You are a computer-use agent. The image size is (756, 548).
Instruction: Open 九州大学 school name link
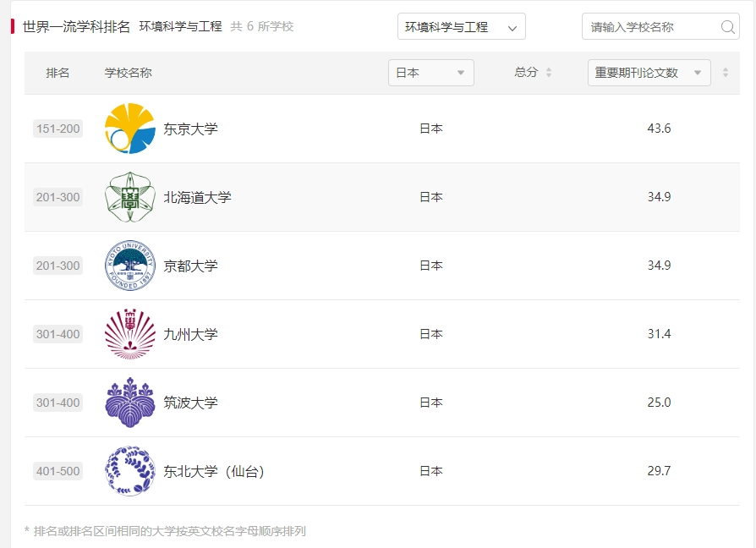[190, 334]
